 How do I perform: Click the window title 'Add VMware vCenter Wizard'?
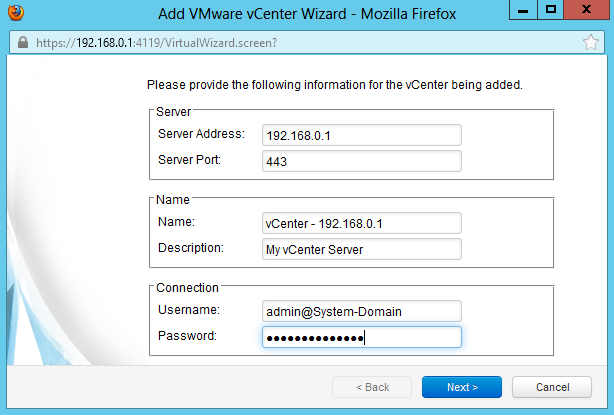click(252, 14)
